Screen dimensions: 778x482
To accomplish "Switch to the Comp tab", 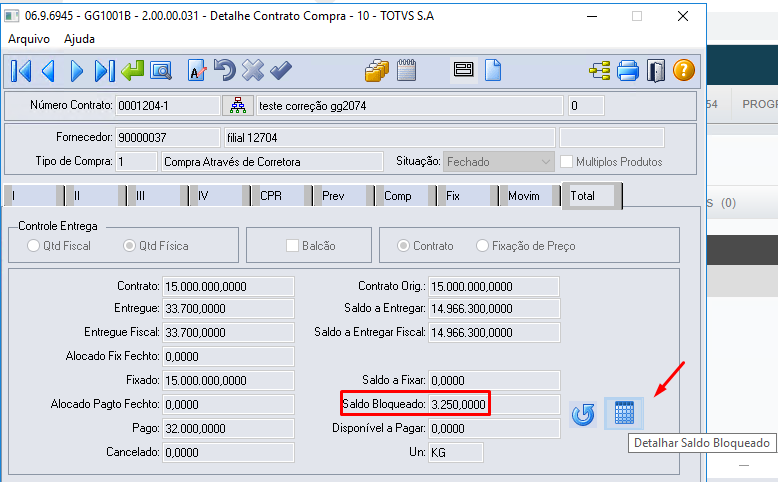I will [405, 196].
